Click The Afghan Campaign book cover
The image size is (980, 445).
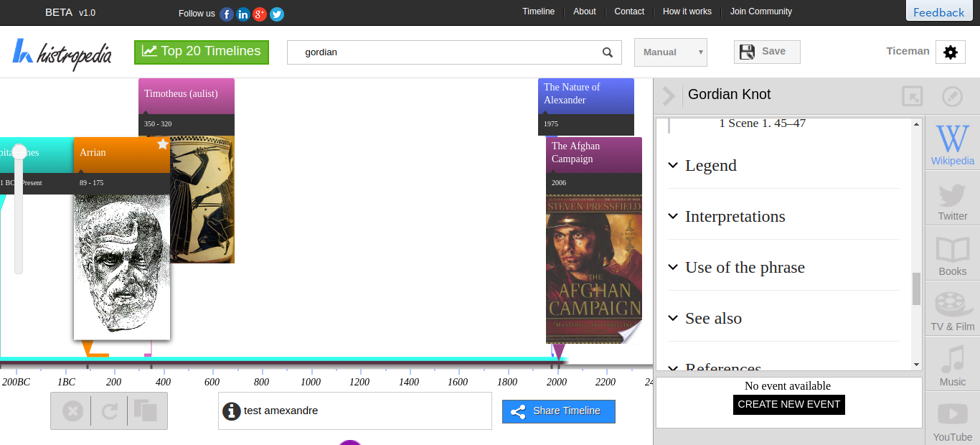[x=594, y=268]
